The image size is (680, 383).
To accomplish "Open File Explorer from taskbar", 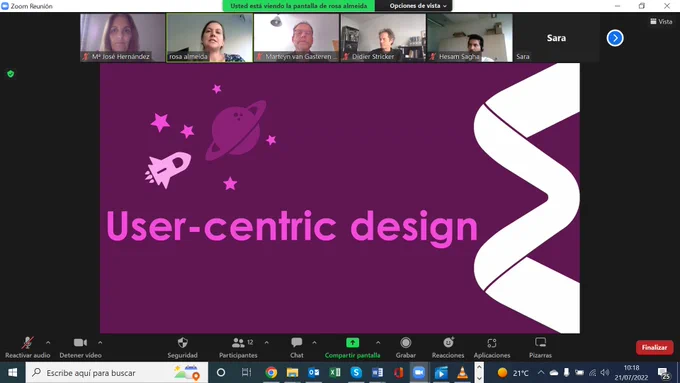I will click(x=292, y=373).
